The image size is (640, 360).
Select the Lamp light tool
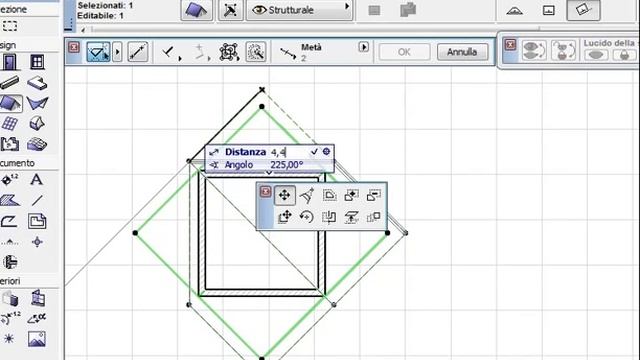pyautogui.click(x=9, y=339)
